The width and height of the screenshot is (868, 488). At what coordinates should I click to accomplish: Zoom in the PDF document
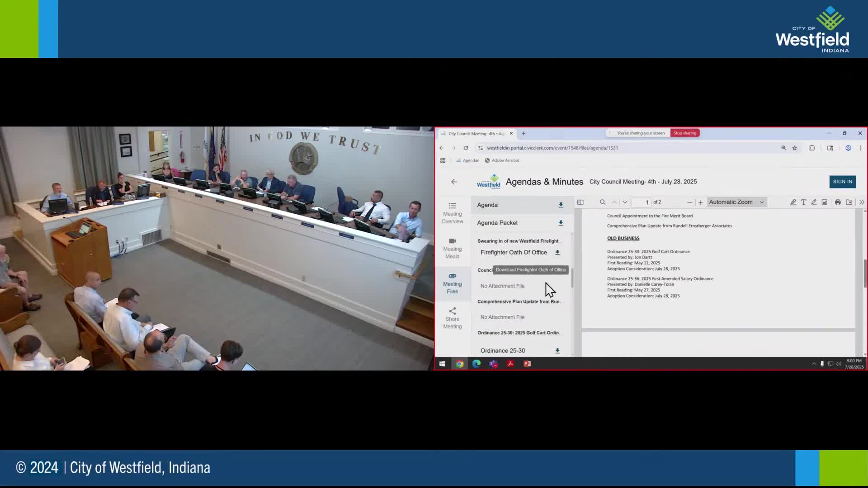point(701,202)
